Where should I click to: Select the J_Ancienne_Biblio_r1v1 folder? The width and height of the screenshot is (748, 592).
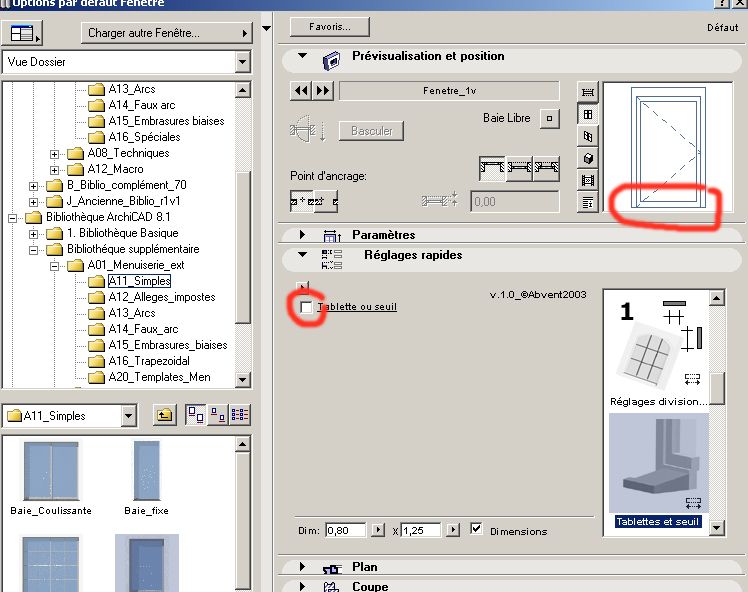tap(123, 201)
